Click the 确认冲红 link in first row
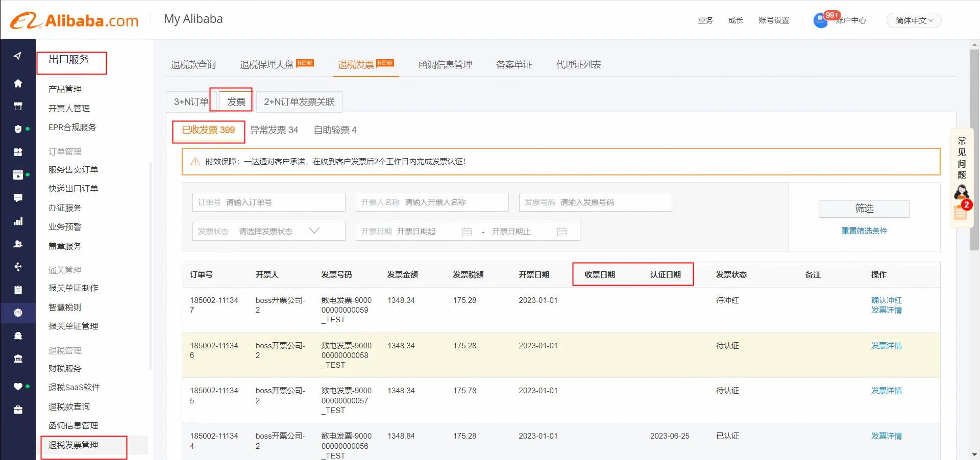Viewport: 980px width, 460px height. pos(886,300)
